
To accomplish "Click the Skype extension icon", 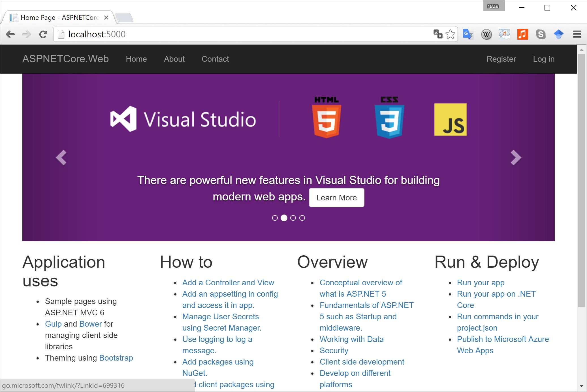I will click(x=541, y=35).
